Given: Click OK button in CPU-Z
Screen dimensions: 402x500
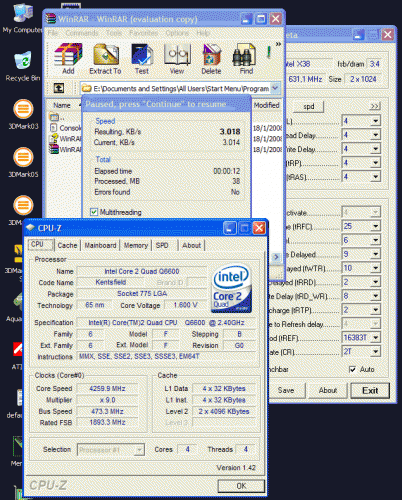Looking at the screenshot, I should click(x=241, y=486).
